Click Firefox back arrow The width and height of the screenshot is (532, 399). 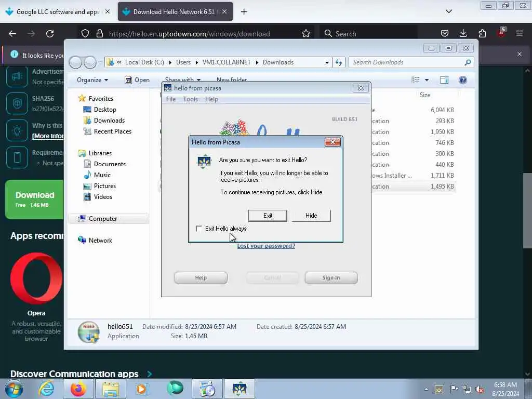(x=12, y=34)
